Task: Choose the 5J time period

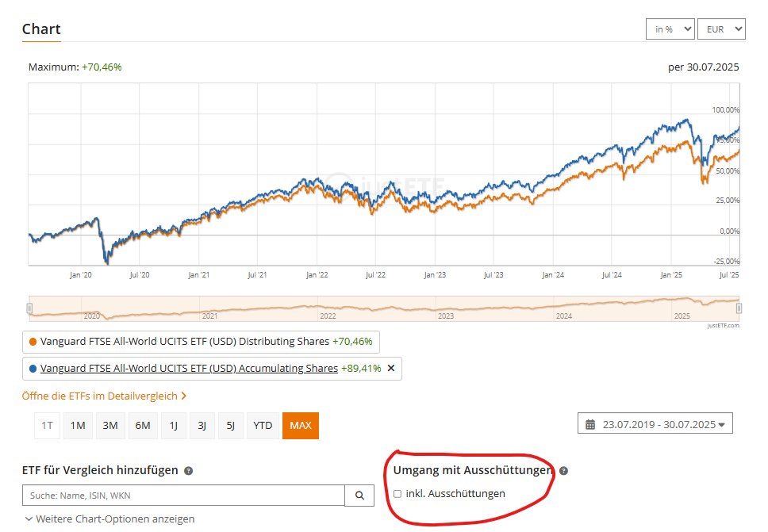Action: coord(230,426)
